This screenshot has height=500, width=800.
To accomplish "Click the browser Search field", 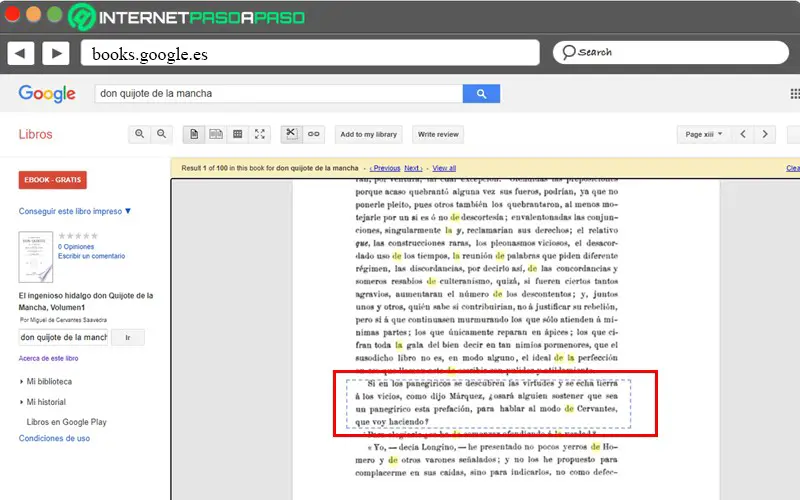I will (x=670, y=52).
